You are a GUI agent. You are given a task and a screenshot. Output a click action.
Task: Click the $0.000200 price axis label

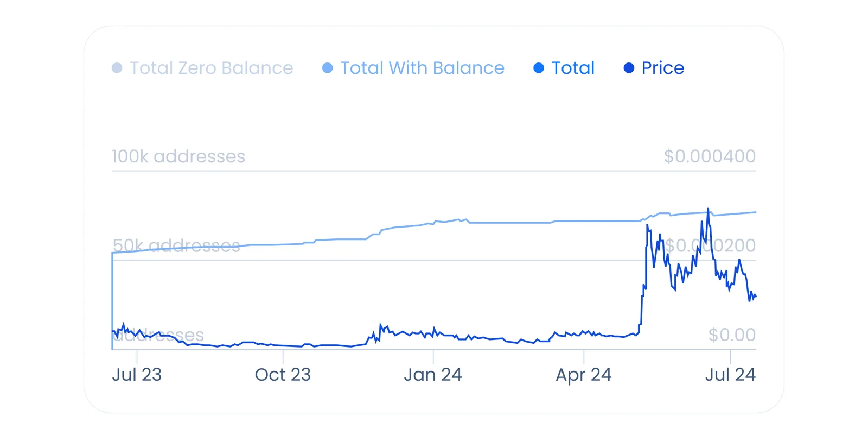pyautogui.click(x=710, y=245)
